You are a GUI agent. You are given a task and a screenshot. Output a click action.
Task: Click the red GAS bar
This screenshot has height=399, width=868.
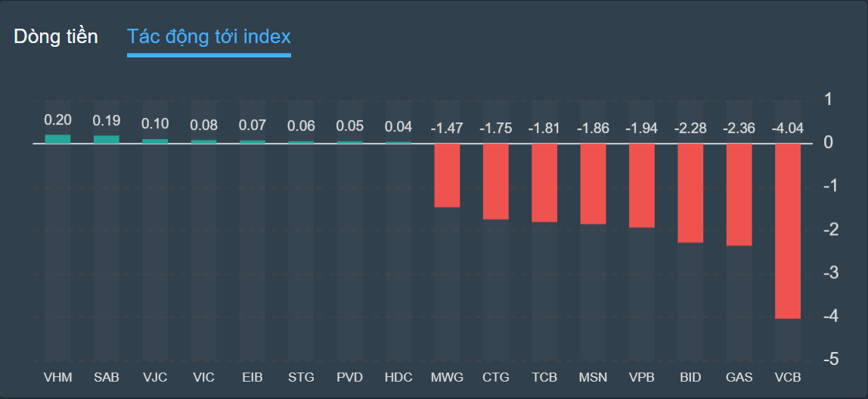(739, 194)
